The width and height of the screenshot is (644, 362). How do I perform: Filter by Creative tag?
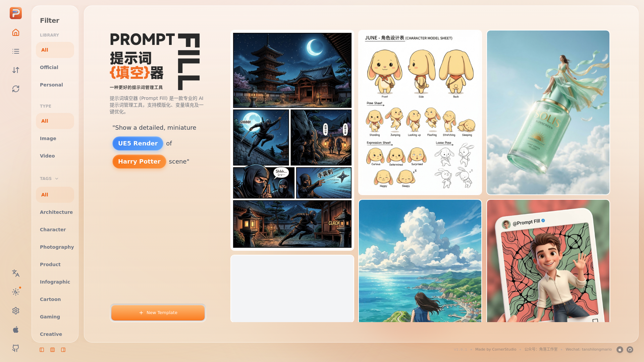(55, 334)
